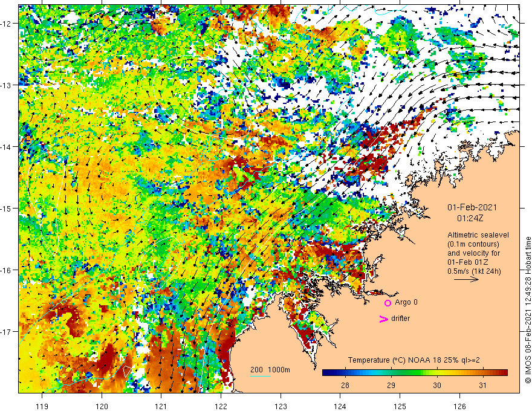Click the 'drifter' legend label
Image resolution: width=532 pixels, height=411 pixels.
400,319
